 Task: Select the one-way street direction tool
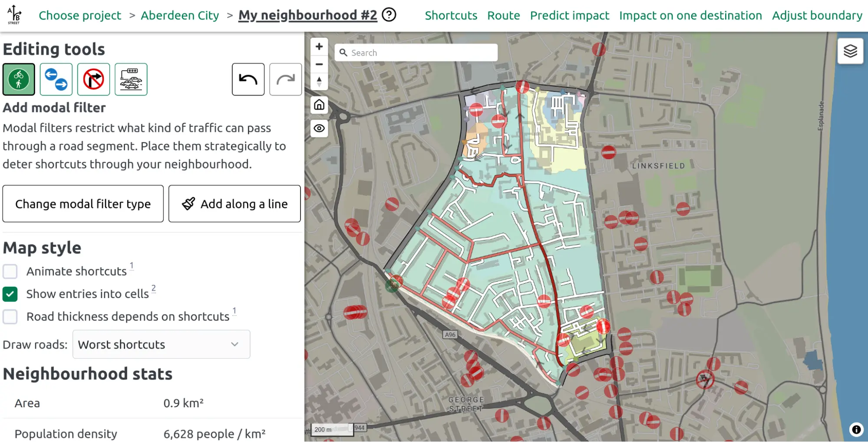[x=56, y=79]
